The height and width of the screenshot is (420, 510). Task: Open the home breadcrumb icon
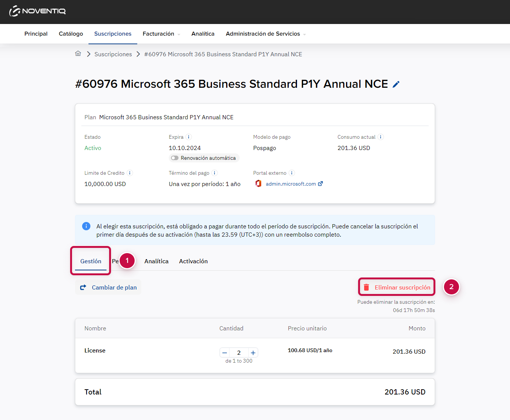point(78,54)
